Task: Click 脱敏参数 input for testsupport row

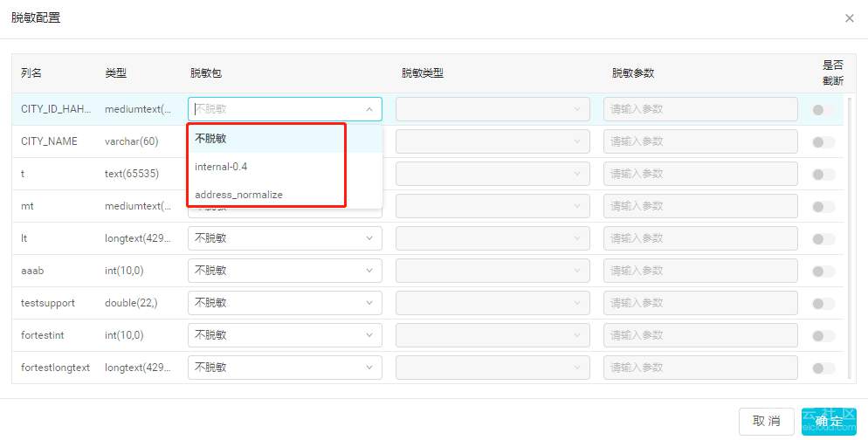Action: click(x=700, y=303)
